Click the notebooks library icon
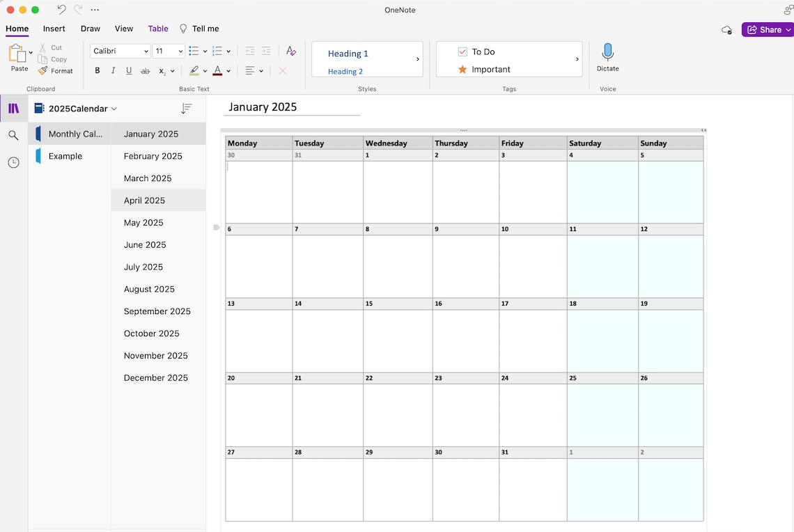This screenshot has height=532, width=794. click(x=13, y=108)
